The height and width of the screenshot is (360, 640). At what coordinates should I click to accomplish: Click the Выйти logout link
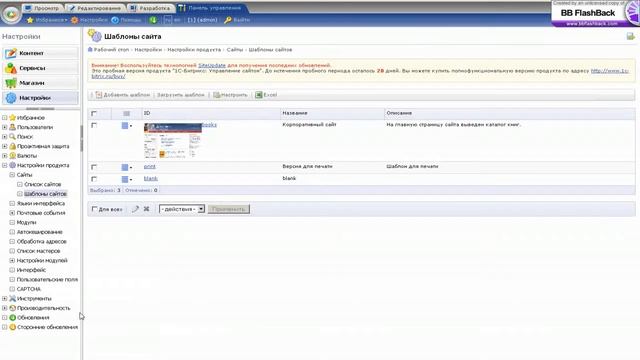tap(241, 20)
